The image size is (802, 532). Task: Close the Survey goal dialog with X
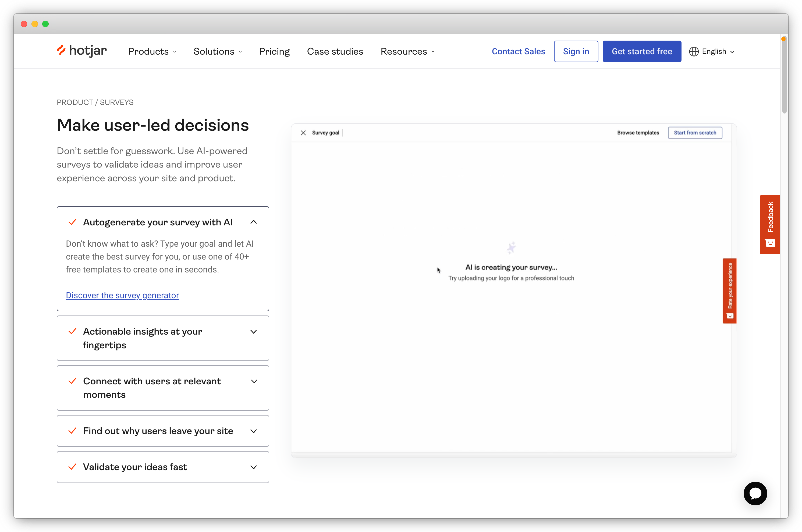point(303,133)
